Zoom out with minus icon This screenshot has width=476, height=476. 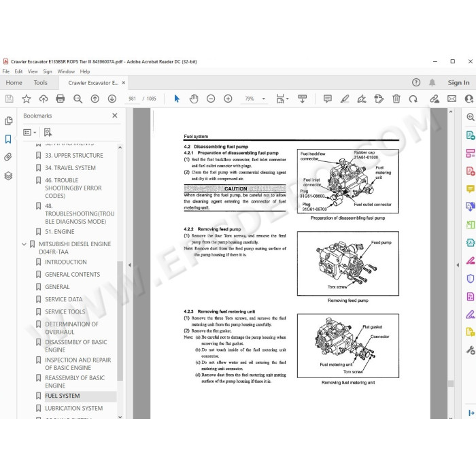[211, 99]
